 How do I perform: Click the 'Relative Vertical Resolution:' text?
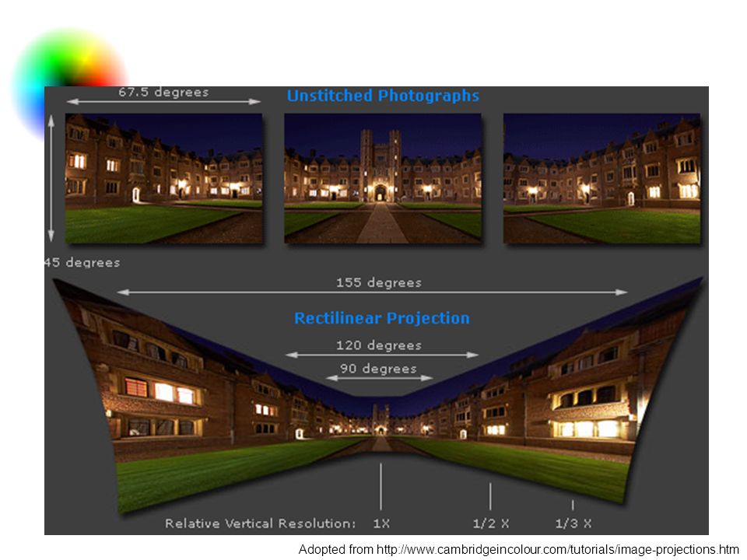point(260,523)
